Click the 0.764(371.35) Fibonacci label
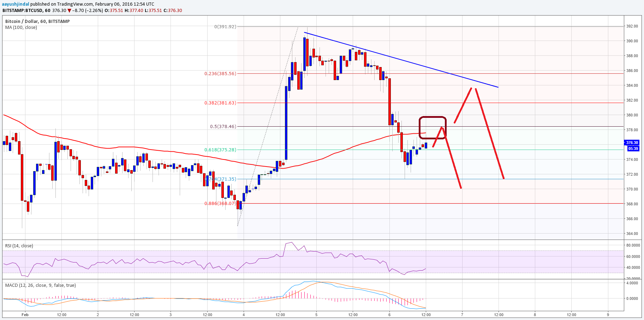The width and height of the screenshot is (644, 320). tap(220, 179)
